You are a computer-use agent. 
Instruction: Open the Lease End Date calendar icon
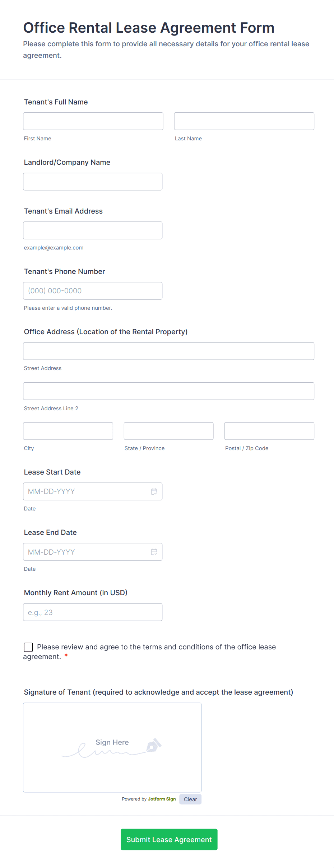pos(154,552)
